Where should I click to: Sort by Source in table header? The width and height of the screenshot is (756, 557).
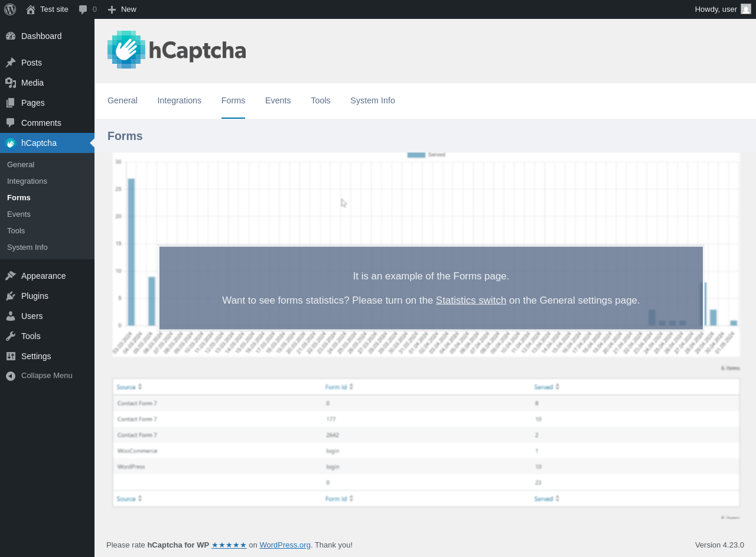(129, 387)
